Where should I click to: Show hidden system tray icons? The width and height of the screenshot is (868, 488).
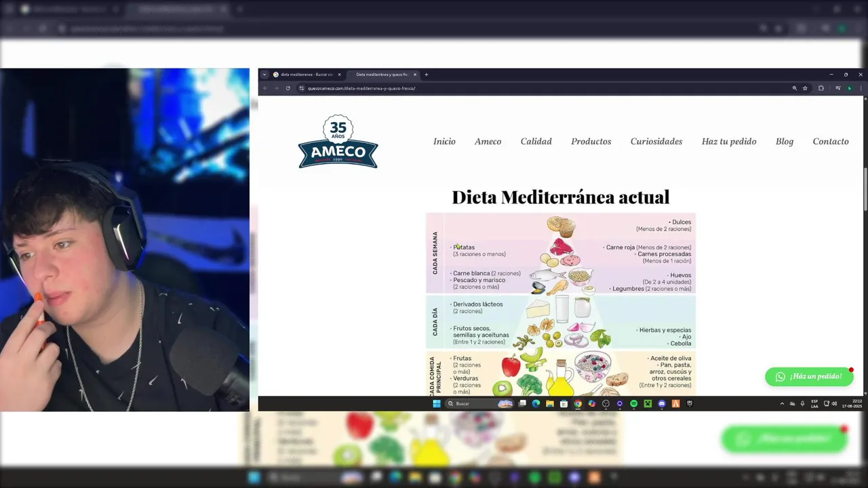[782, 403]
